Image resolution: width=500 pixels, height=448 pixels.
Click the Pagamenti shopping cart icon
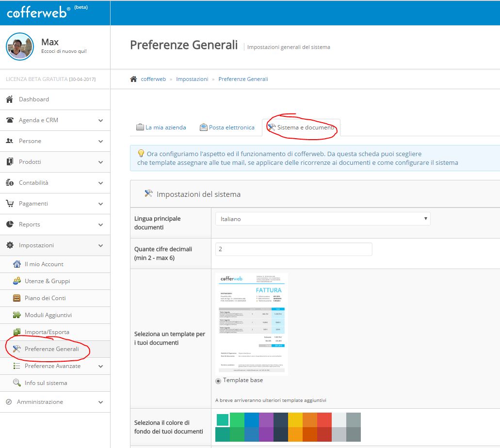click(10, 204)
